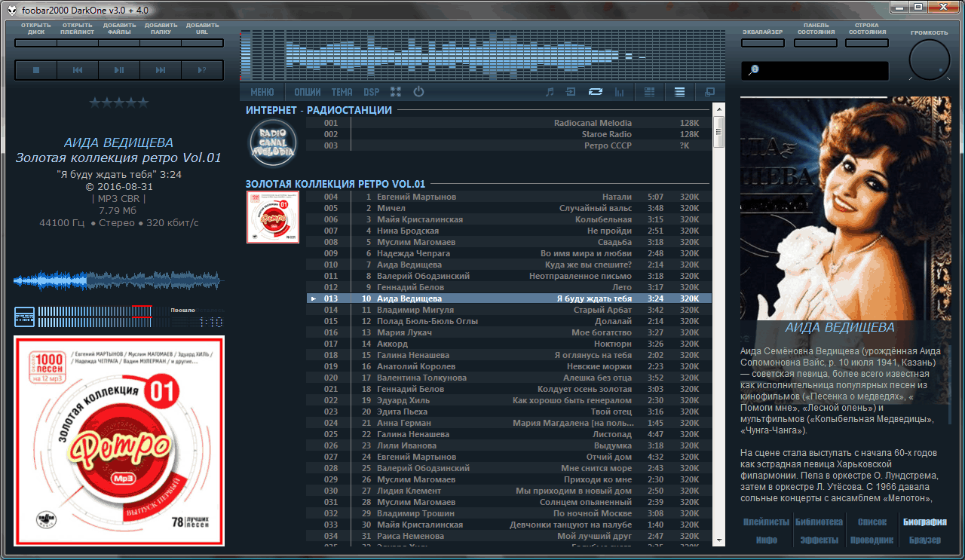Open the ТЕМА menu
This screenshot has width=965, height=560.
point(342,92)
